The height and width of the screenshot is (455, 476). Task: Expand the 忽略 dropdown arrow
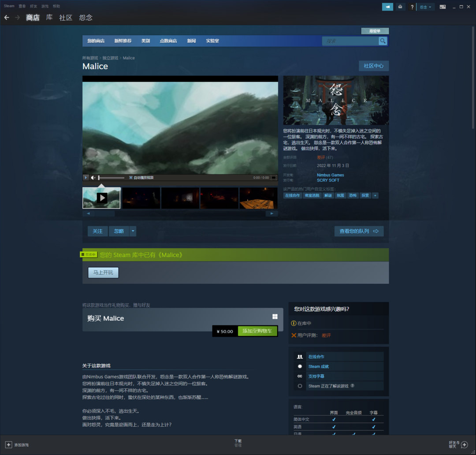[x=133, y=231]
